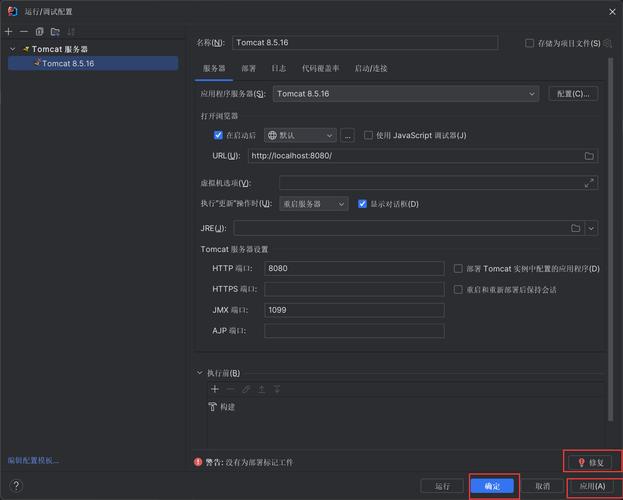Click Tomcat server group icon
623x500 pixels.
[x=26, y=49]
